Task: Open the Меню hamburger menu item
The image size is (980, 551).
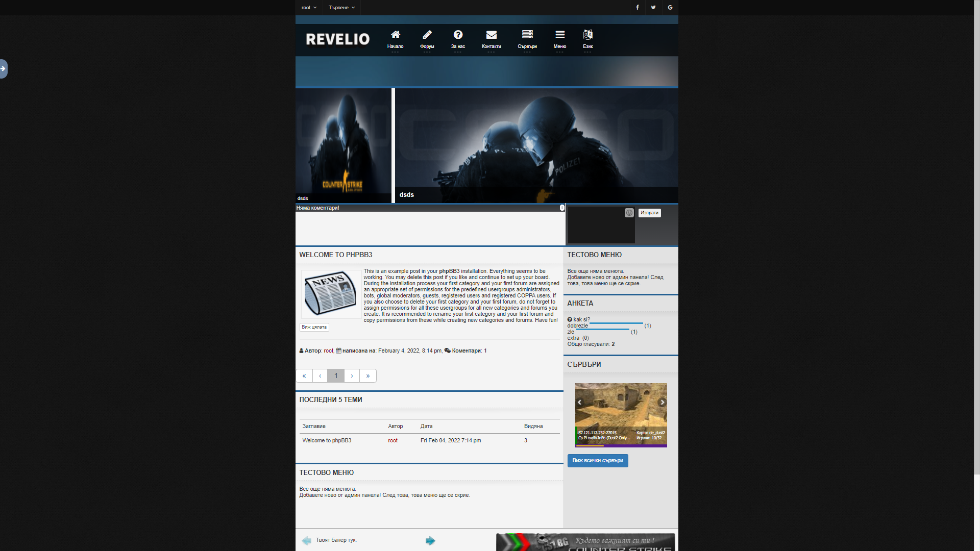Action: coord(560,35)
